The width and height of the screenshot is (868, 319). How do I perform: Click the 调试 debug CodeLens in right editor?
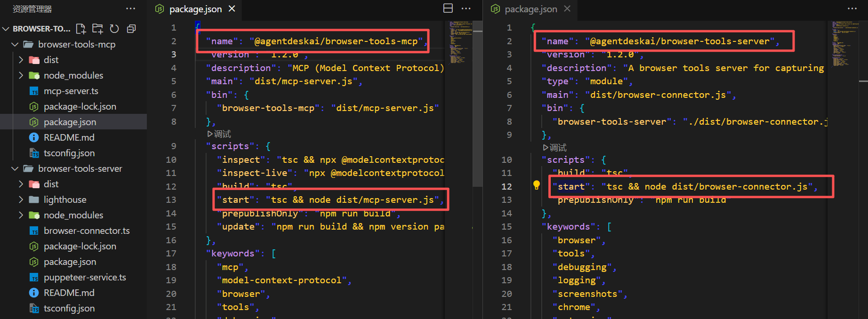coord(555,148)
